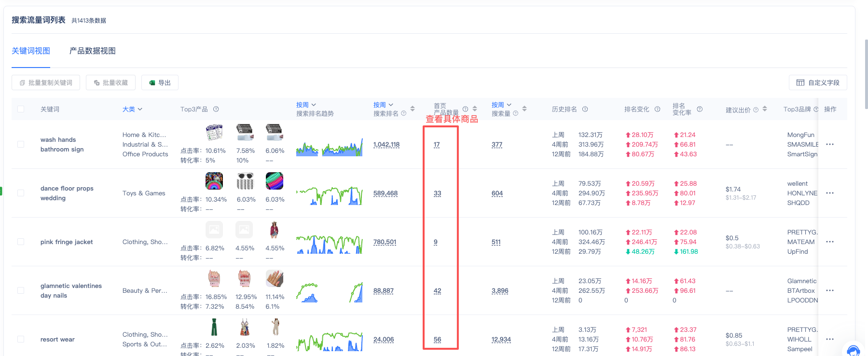This screenshot has width=868, height=356.
Task: Select brand name 'MongFun'
Action: [x=801, y=135]
